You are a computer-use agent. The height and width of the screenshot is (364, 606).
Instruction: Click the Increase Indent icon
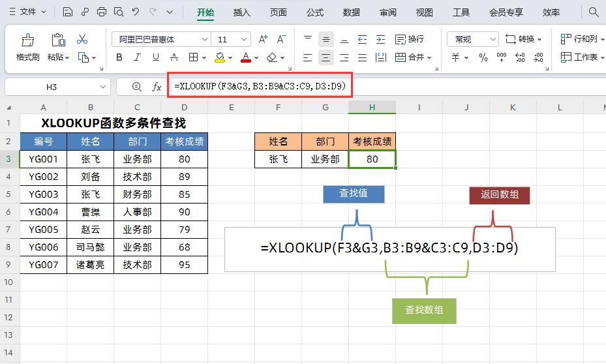point(381,39)
